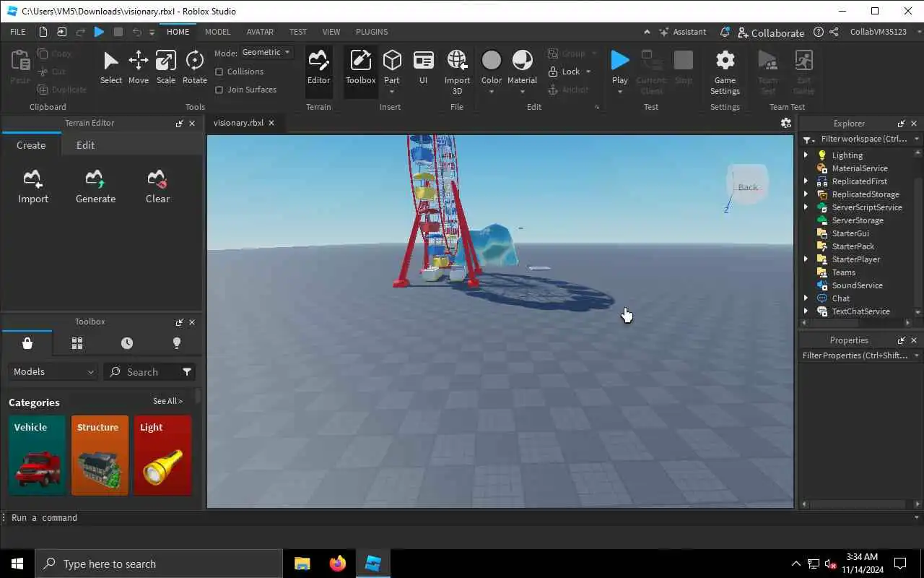Switch to the MODEL ribbon tab
Screen dimensions: 924x578
click(217, 32)
